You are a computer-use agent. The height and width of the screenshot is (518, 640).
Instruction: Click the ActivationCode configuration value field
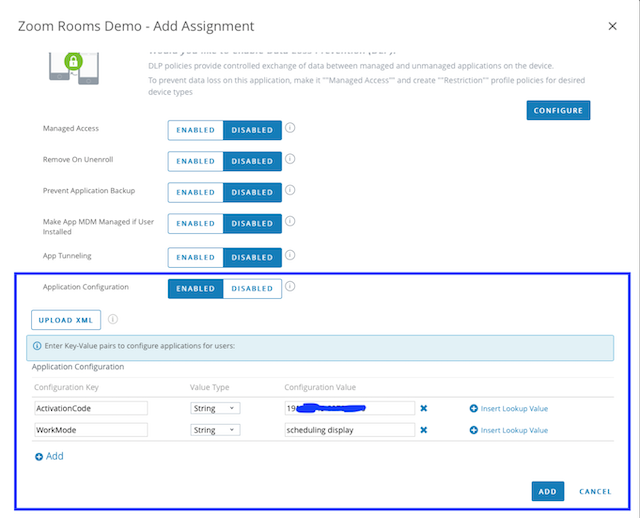point(349,408)
